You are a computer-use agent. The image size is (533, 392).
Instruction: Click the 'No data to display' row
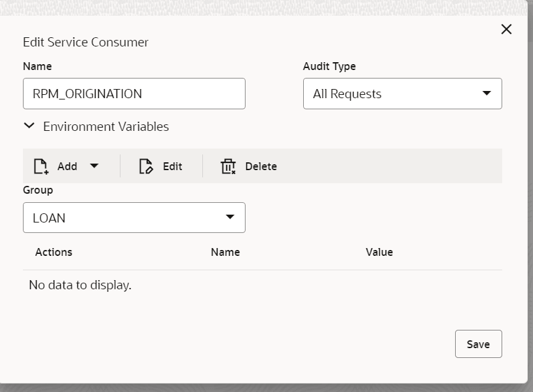click(x=81, y=285)
